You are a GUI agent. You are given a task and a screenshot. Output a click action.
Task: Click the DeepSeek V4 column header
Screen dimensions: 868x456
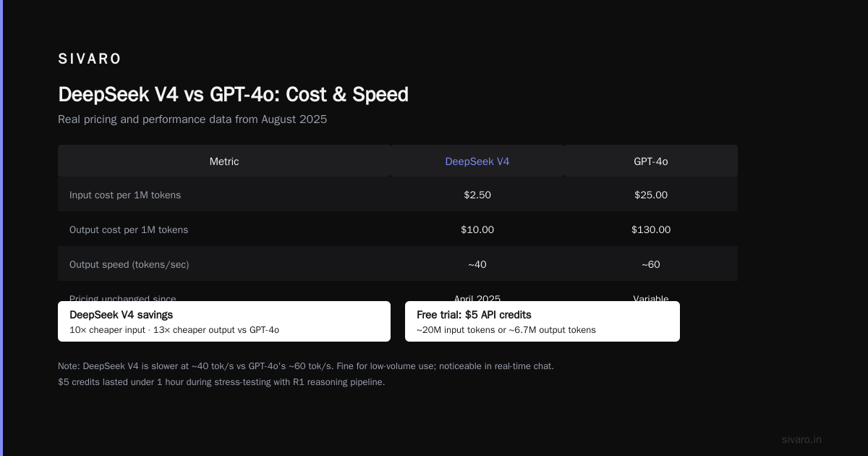477,161
